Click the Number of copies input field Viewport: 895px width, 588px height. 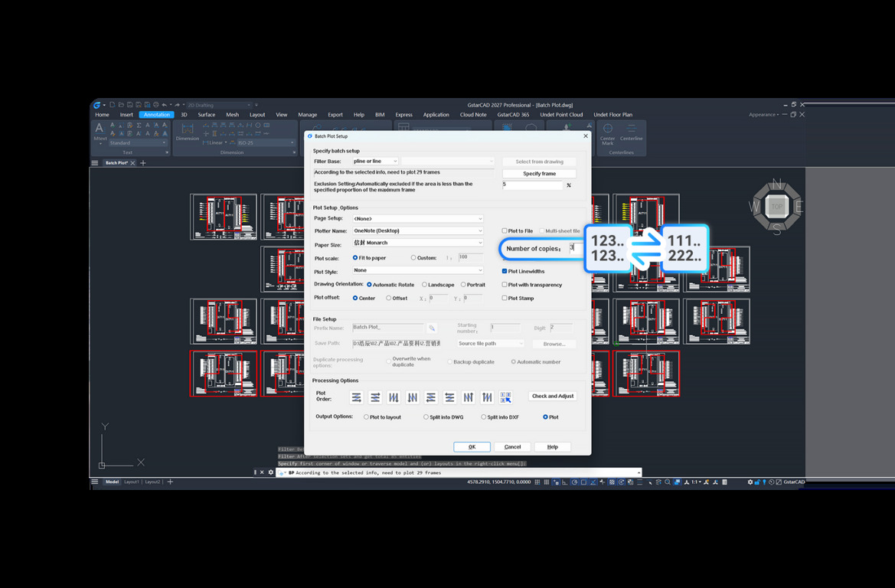tap(576, 248)
